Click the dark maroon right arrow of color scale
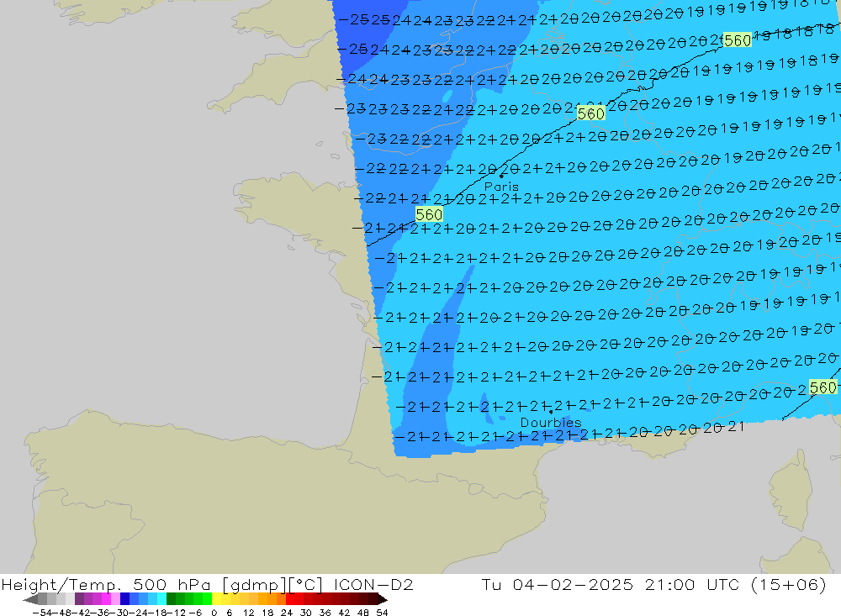The width and height of the screenshot is (841, 616). (382, 599)
